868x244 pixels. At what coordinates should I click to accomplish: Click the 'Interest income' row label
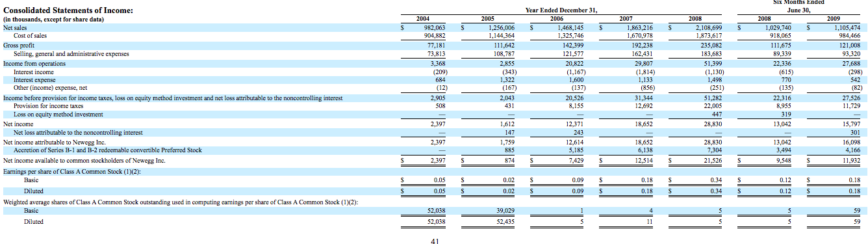(33, 72)
